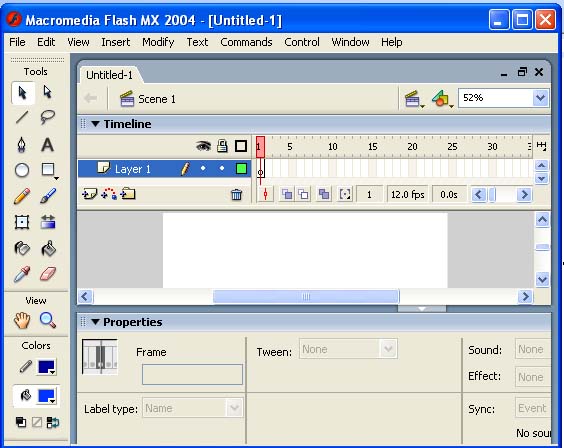Toggle Layer 1 green outline square
The height and width of the screenshot is (448, 564).
coord(241,168)
